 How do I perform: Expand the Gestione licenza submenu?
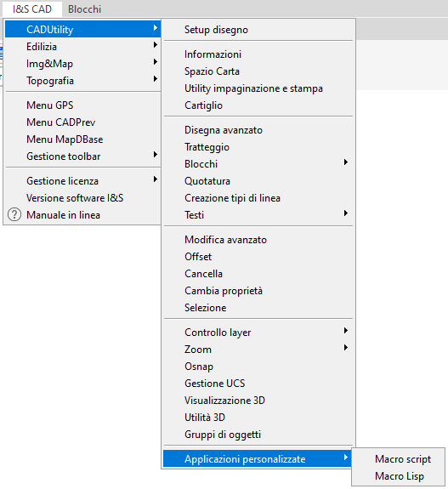point(83,181)
